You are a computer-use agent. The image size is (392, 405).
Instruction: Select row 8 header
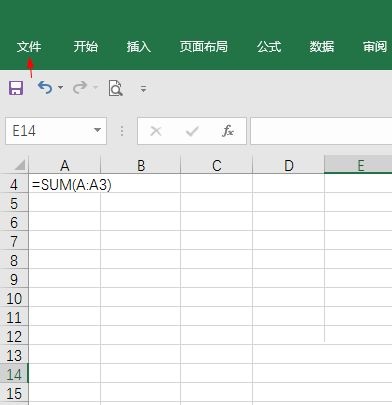click(14, 260)
